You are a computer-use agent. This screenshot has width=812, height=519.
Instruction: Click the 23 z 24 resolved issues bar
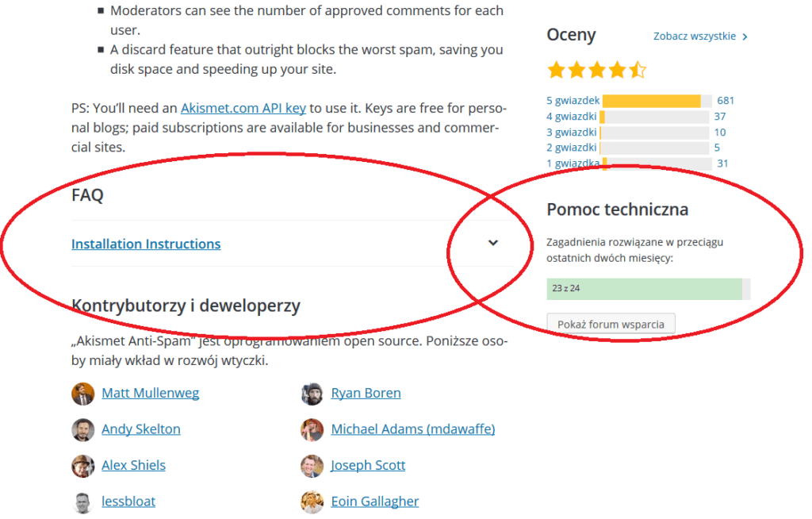(x=649, y=289)
